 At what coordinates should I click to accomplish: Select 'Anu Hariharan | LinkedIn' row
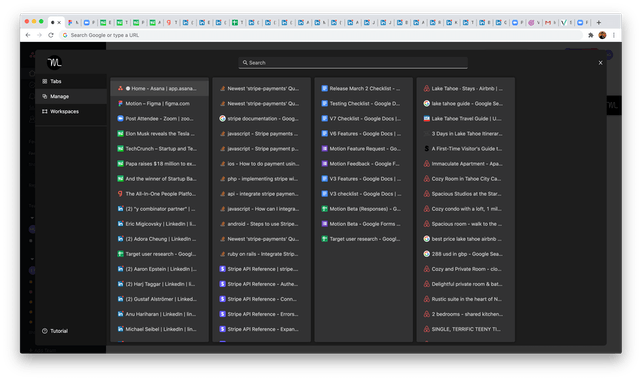(159, 314)
